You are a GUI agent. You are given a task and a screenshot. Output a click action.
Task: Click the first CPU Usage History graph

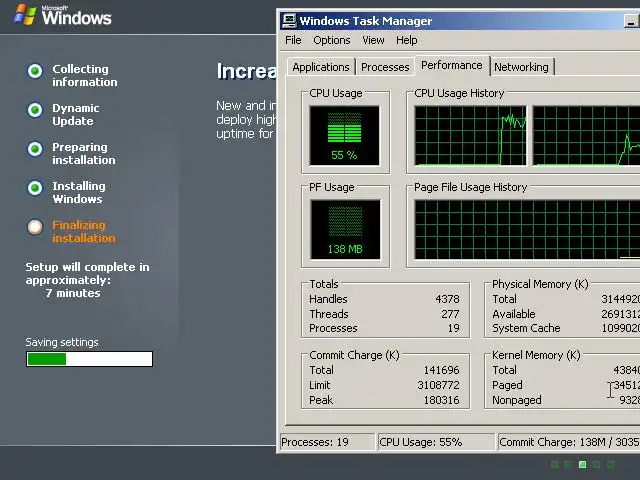pyautogui.click(x=471, y=136)
